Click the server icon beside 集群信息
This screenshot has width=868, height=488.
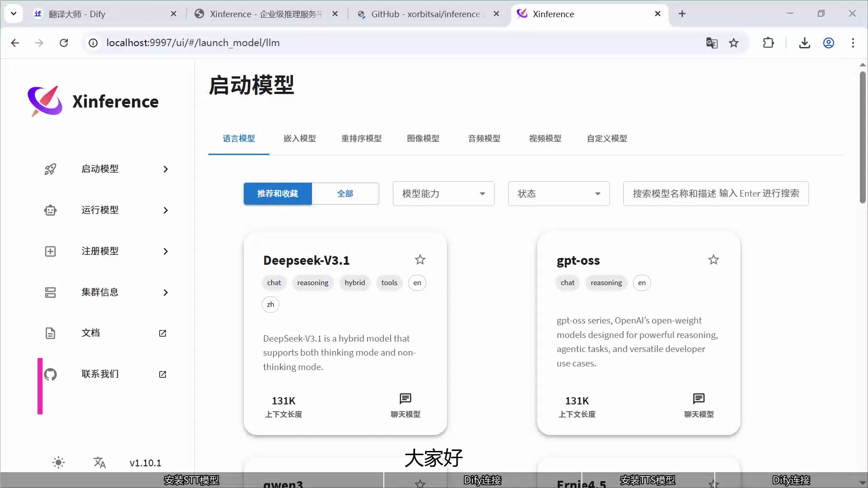pos(50,292)
